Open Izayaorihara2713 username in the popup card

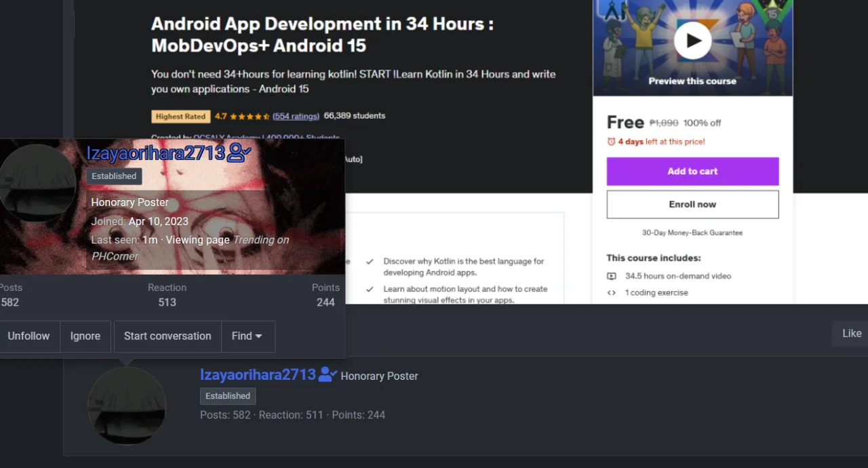pos(155,153)
